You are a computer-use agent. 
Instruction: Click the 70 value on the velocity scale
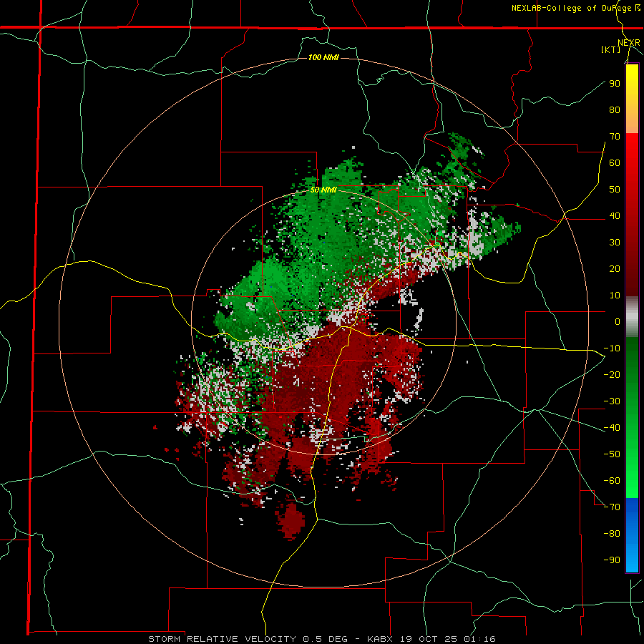point(615,137)
